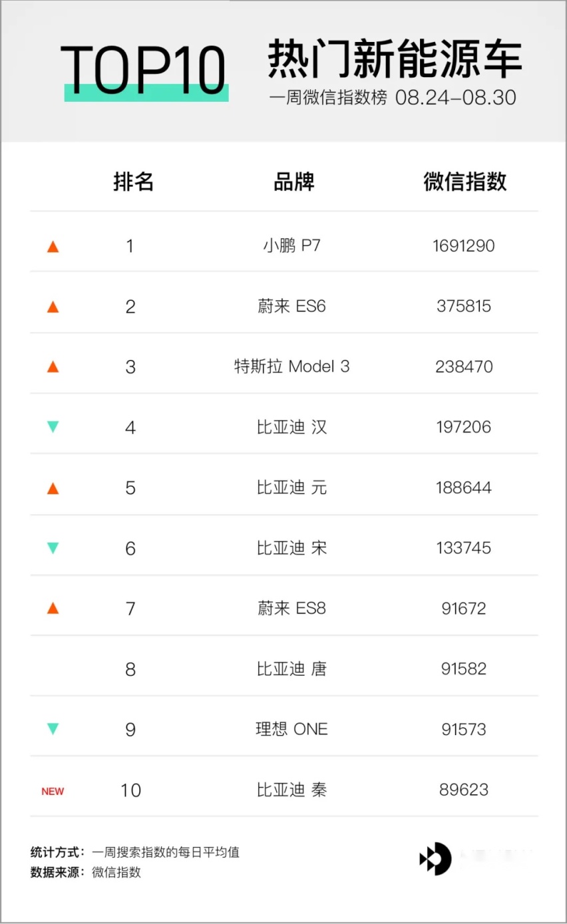Select the 小鹏 P7 brand name
Screen dimensions: 567x924
(291, 245)
